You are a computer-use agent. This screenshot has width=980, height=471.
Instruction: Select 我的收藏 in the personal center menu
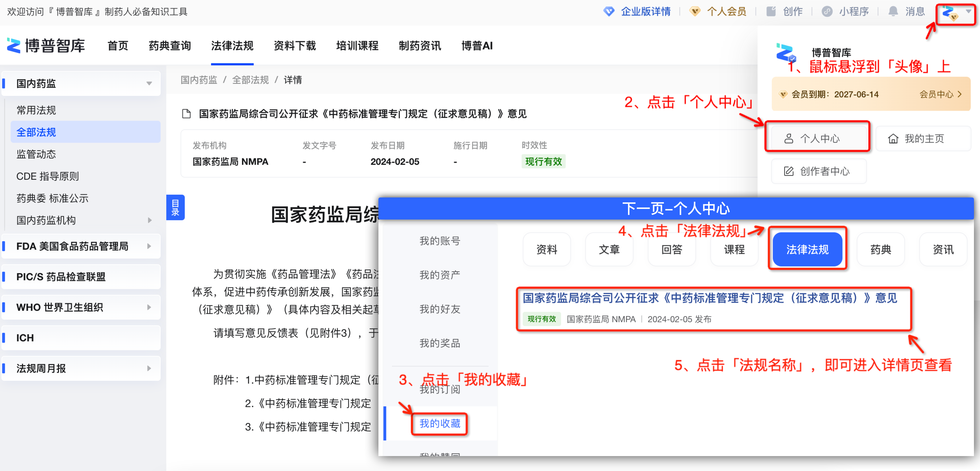click(440, 423)
